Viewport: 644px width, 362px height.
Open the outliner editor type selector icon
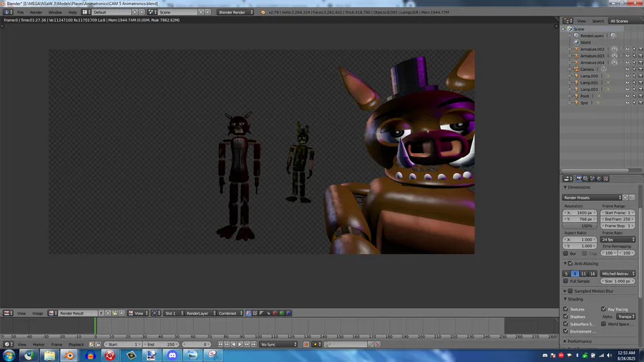[x=567, y=21]
